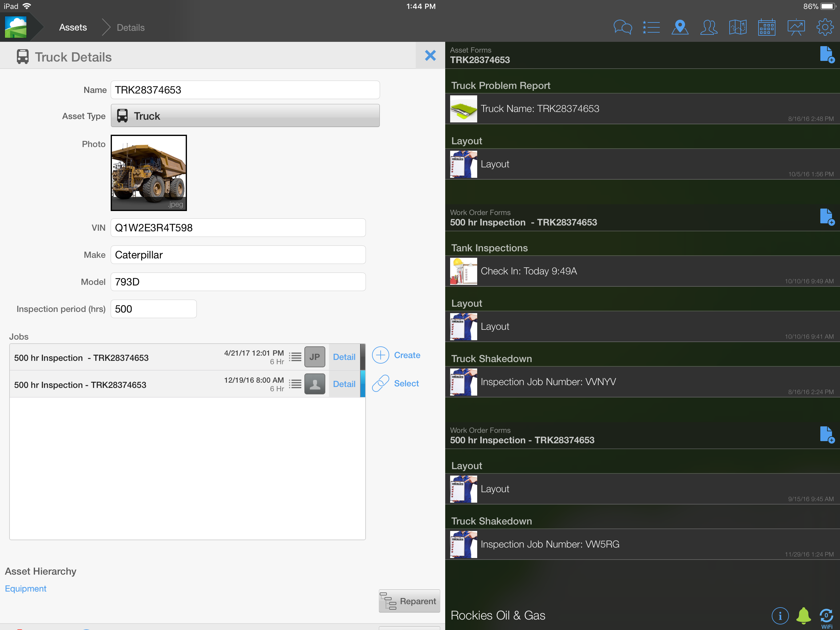Tap the WiFi sync status icon
The image size is (840, 630).
pyautogui.click(x=826, y=617)
